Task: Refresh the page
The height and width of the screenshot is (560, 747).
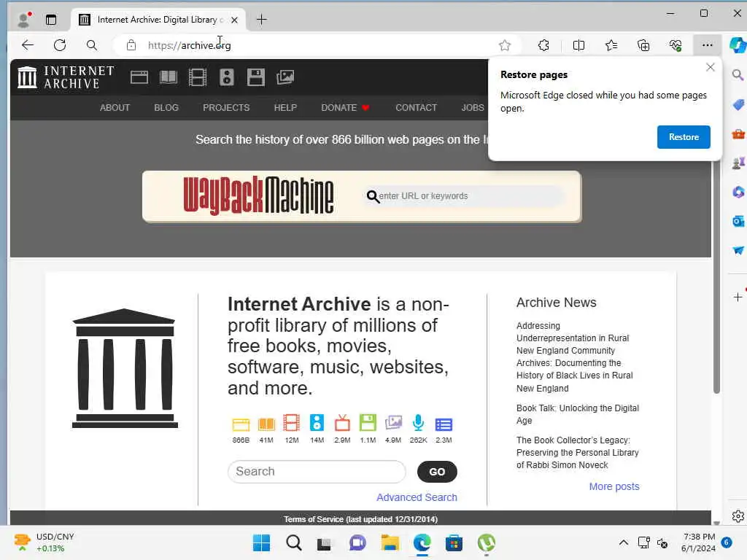Action: click(60, 45)
